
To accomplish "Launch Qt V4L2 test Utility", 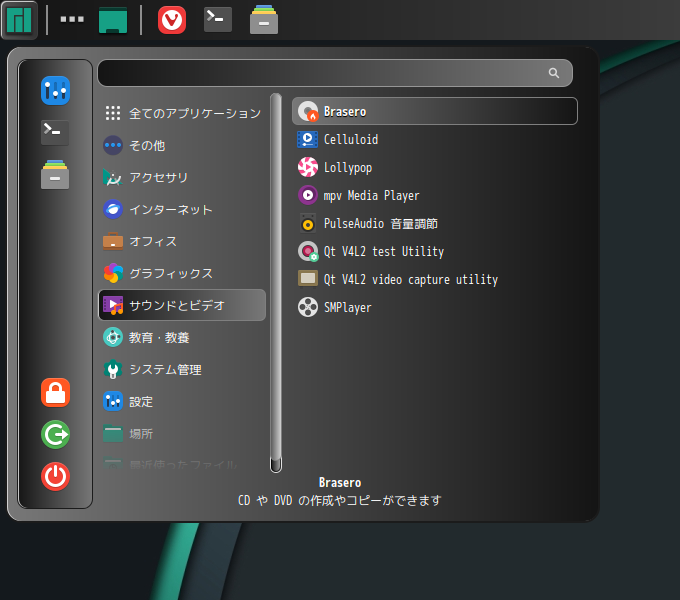I will pos(435,251).
